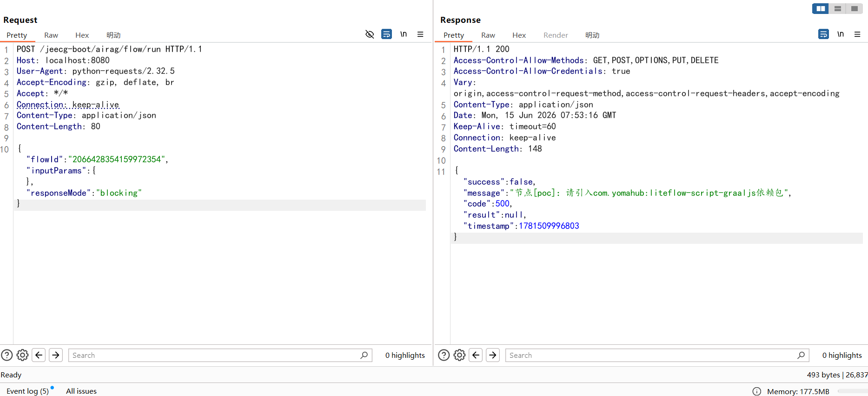Open Request search help icon
868x396 pixels.
click(x=7, y=355)
